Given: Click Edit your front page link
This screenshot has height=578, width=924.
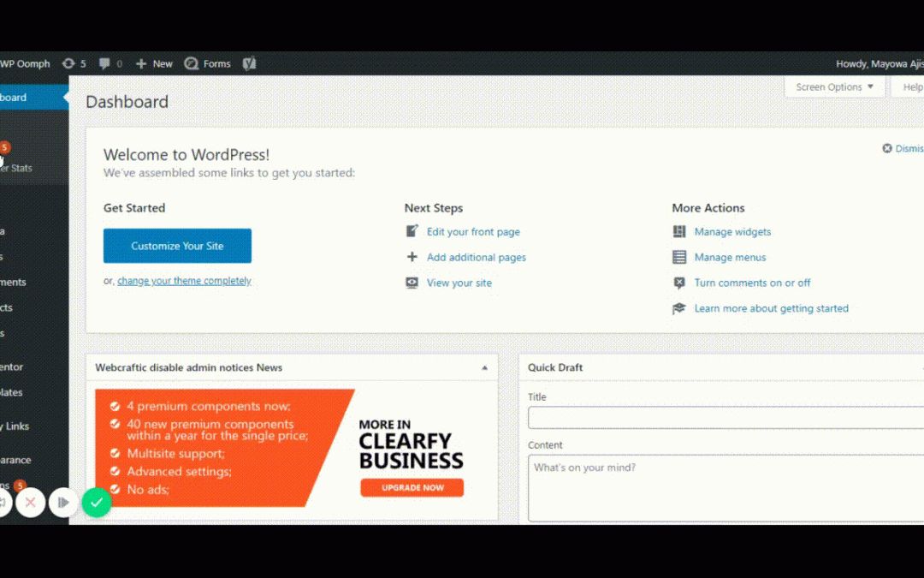Looking at the screenshot, I should pos(473,232).
